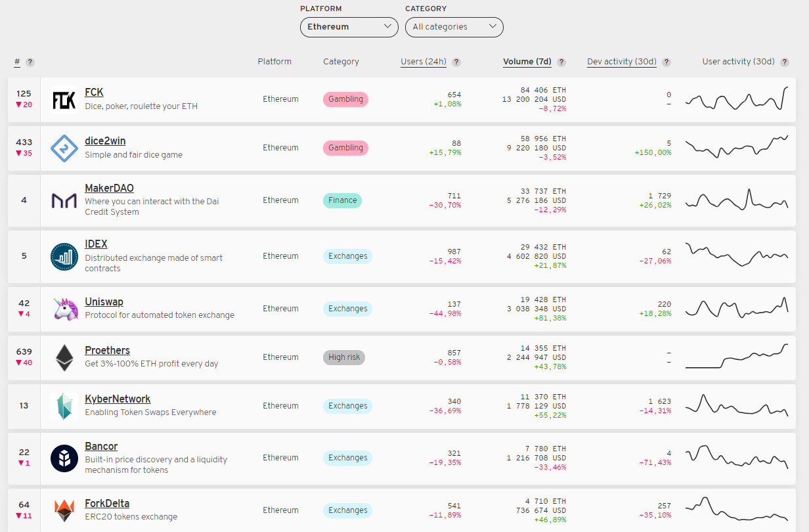Screen dimensions: 809x532
Task: Click the Category column header
Action: pos(341,62)
